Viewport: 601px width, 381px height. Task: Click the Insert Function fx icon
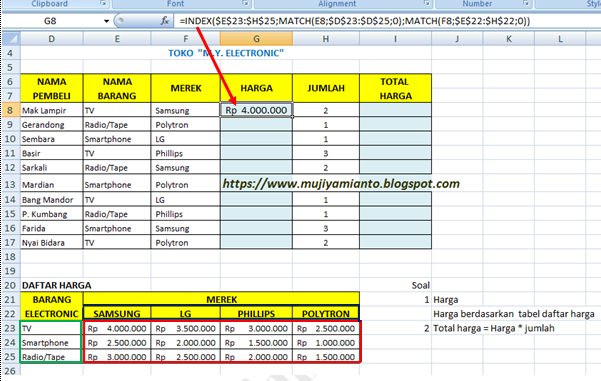pos(165,21)
